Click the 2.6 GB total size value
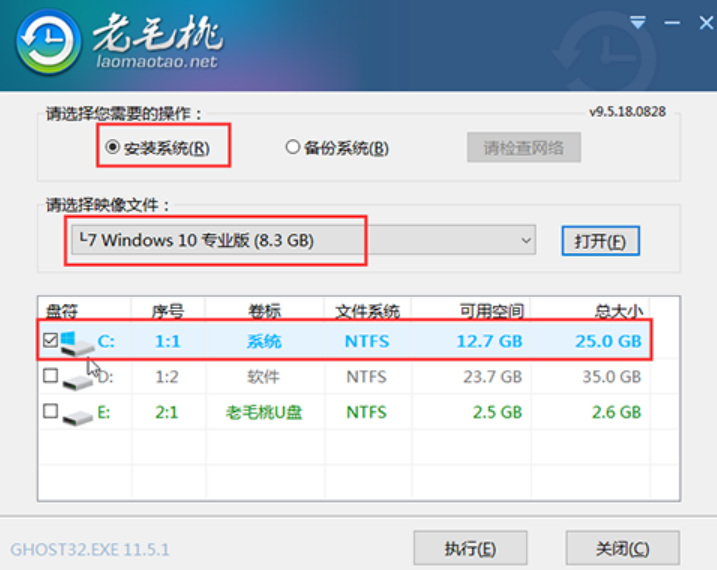 [616, 412]
